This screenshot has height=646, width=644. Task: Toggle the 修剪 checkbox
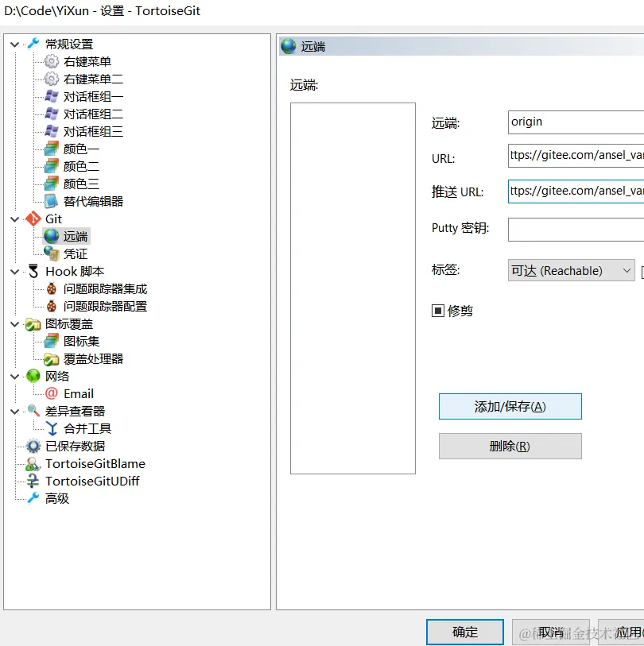point(437,311)
